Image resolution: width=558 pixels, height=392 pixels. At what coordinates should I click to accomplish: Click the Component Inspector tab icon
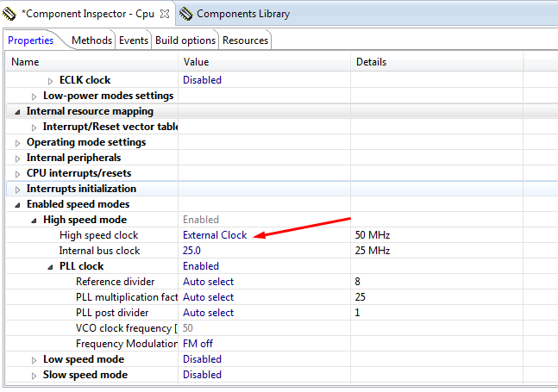click(9, 14)
